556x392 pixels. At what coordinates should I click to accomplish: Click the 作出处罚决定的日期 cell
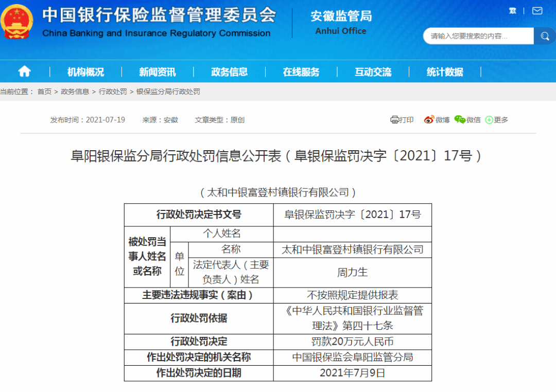point(199,373)
